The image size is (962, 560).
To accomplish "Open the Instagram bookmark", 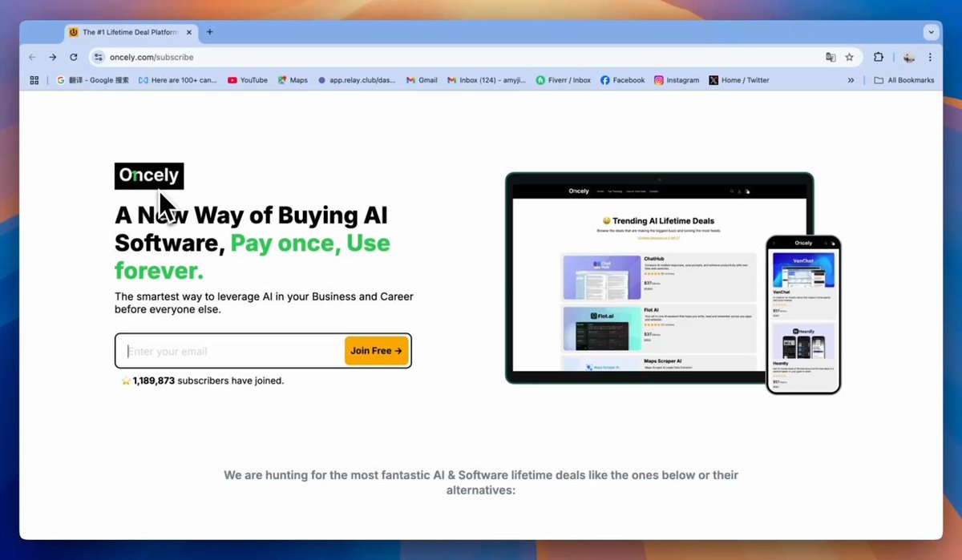I will point(677,80).
